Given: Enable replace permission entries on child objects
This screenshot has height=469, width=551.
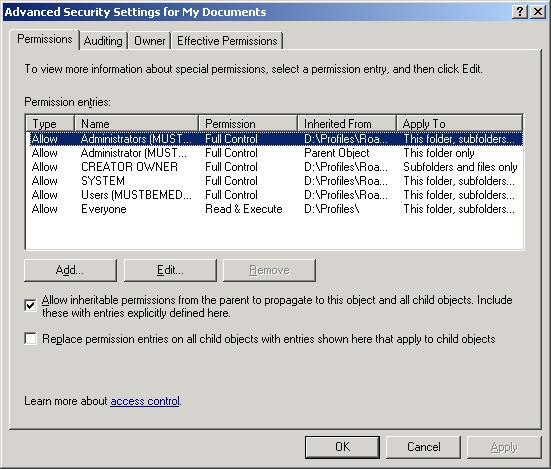Looking at the screenshot, I should click(x=31, y=339).
